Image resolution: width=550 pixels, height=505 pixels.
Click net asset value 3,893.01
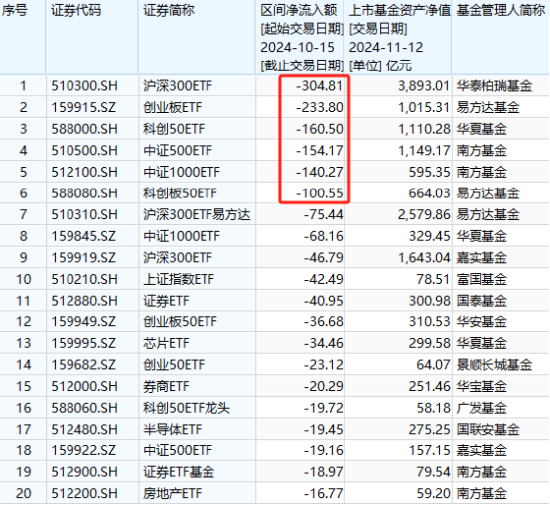coord(424,86)
